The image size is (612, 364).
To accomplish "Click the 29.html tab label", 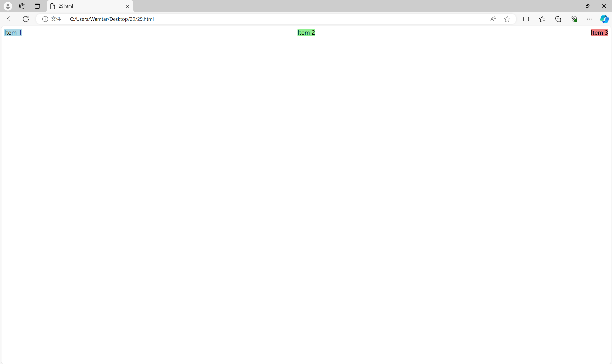I will click(x=66, y=6).
